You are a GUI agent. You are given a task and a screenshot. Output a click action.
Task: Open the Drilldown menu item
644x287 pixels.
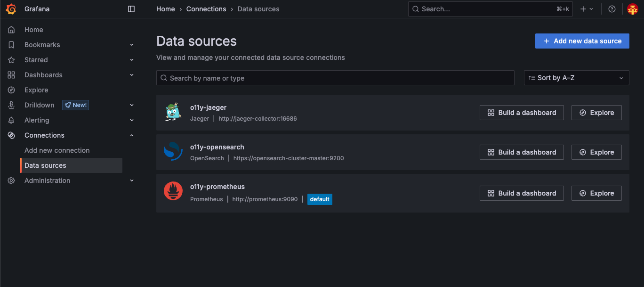coord(40,105)
